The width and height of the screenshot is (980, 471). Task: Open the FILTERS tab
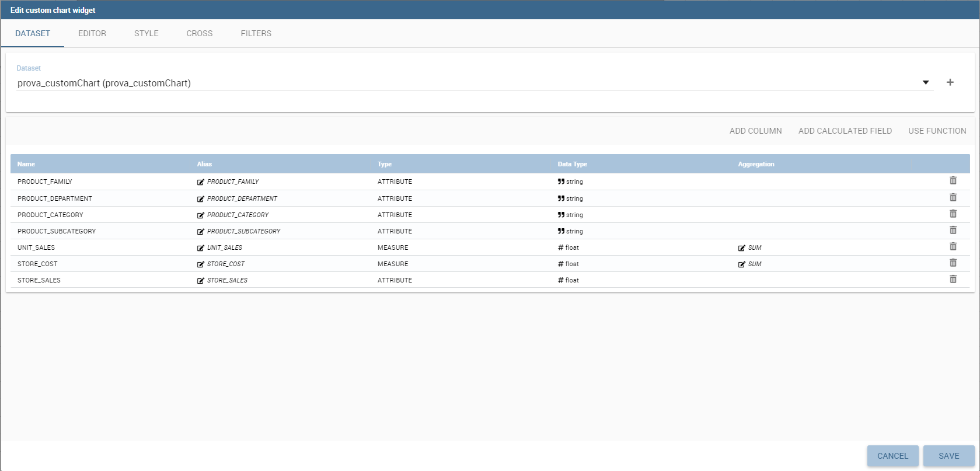tap(256, 33)
